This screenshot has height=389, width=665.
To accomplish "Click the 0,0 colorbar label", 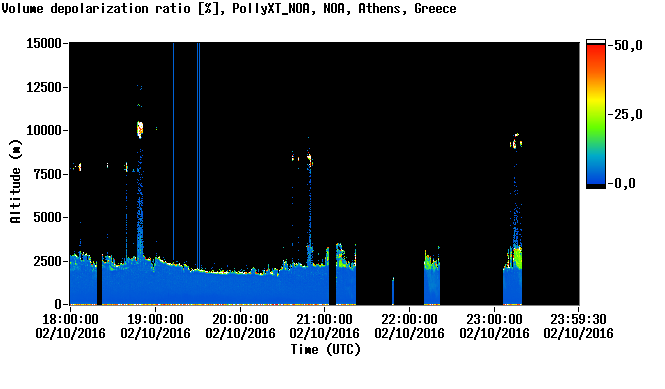I will point(624,183).
